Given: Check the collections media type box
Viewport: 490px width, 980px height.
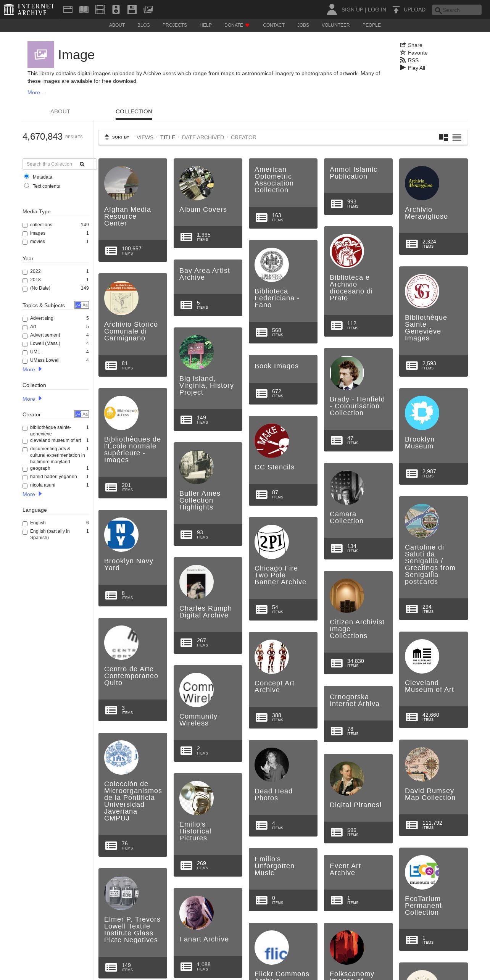Looking at the screenshot, I should coord(25,225).
